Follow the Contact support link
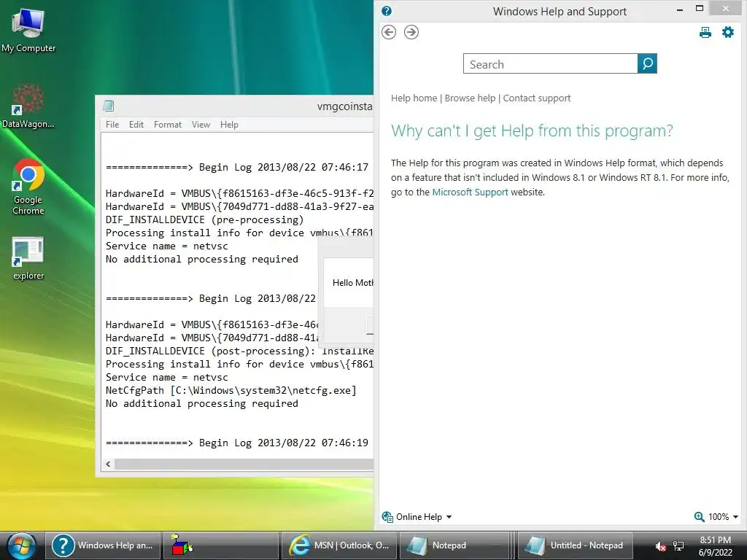The height and width of the screenshot is (560, 747). click(537, 98)
